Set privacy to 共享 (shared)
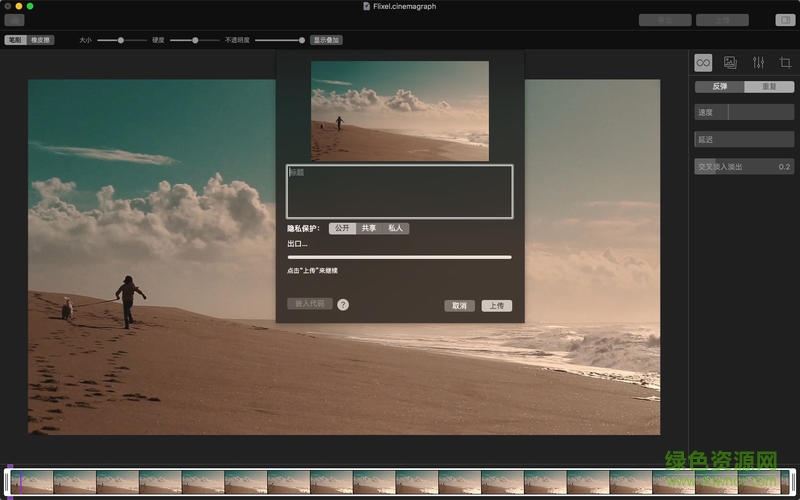 click(369, 228)
